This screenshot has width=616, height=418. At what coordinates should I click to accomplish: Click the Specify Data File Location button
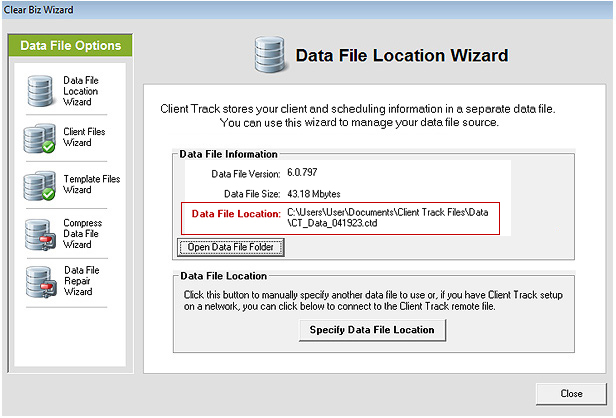coord(372,330)
